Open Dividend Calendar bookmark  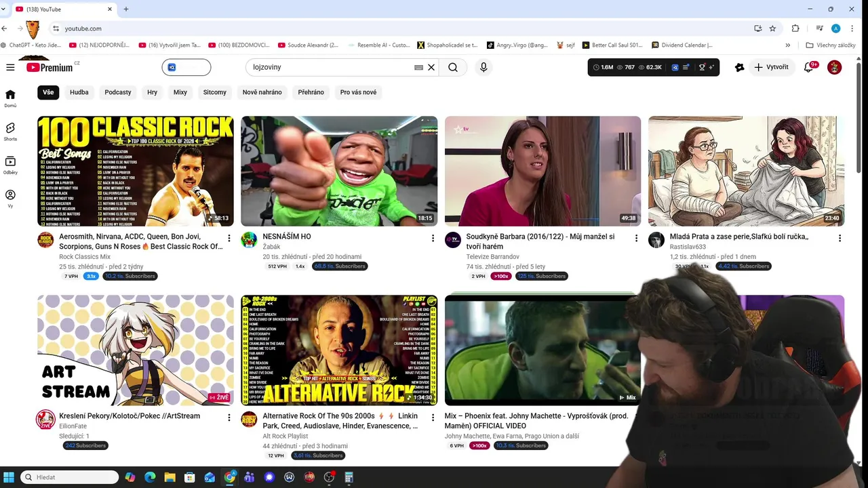tap(683, 45)
